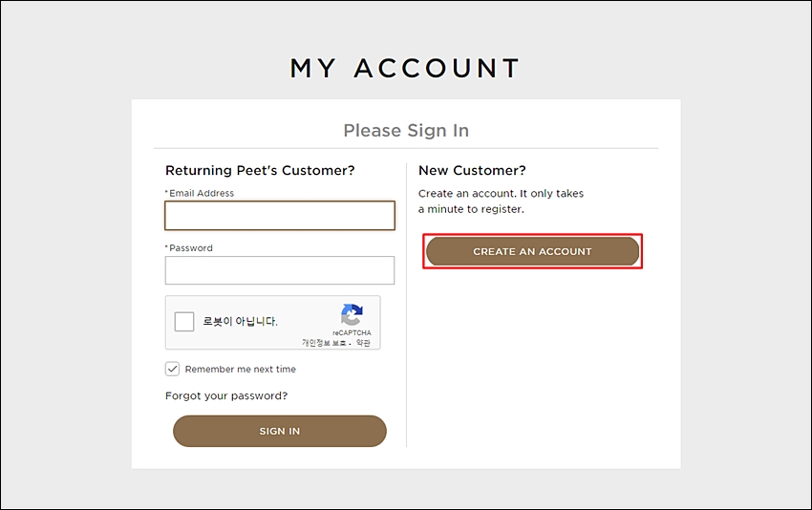Viewport: 812px width, 510px height.
Task: Focus the Email Address input field
Action: 280,216
